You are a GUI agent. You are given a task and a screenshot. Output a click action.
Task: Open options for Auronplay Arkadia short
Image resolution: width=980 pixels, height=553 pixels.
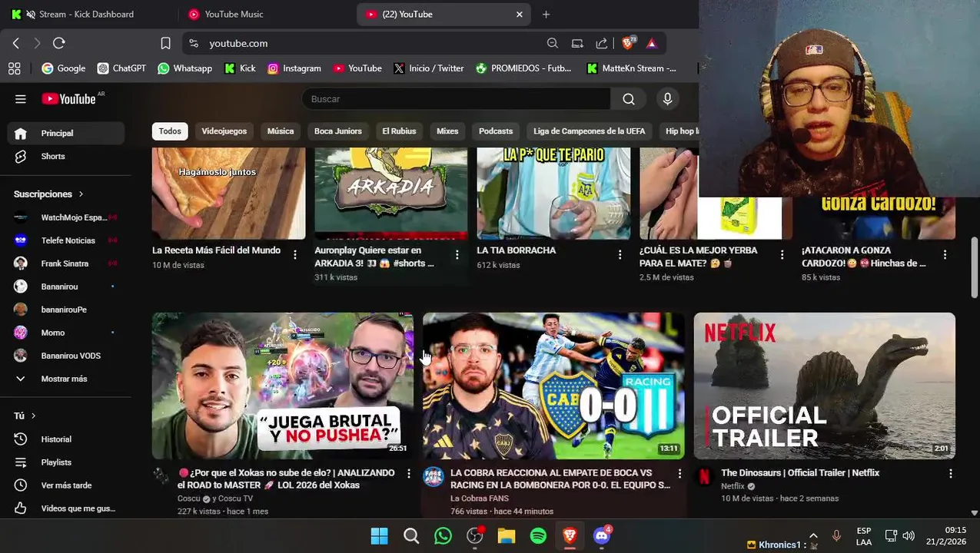tap(457, 254)
